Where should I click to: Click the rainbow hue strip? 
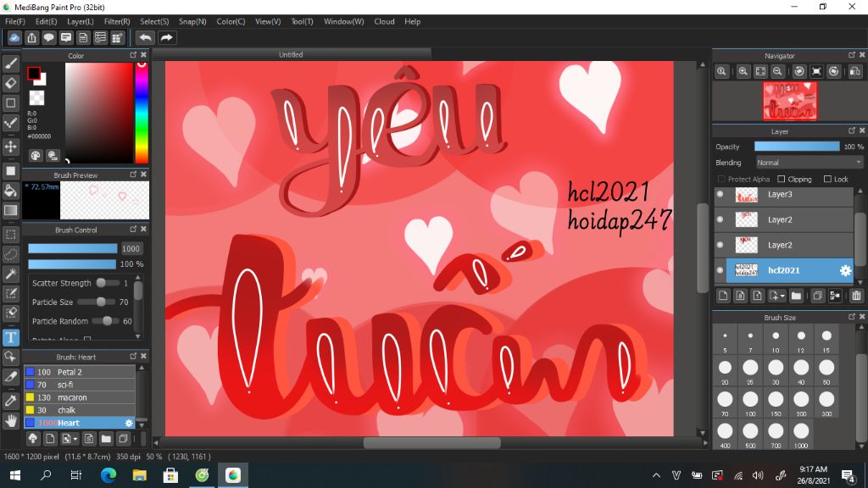[142, 113]
